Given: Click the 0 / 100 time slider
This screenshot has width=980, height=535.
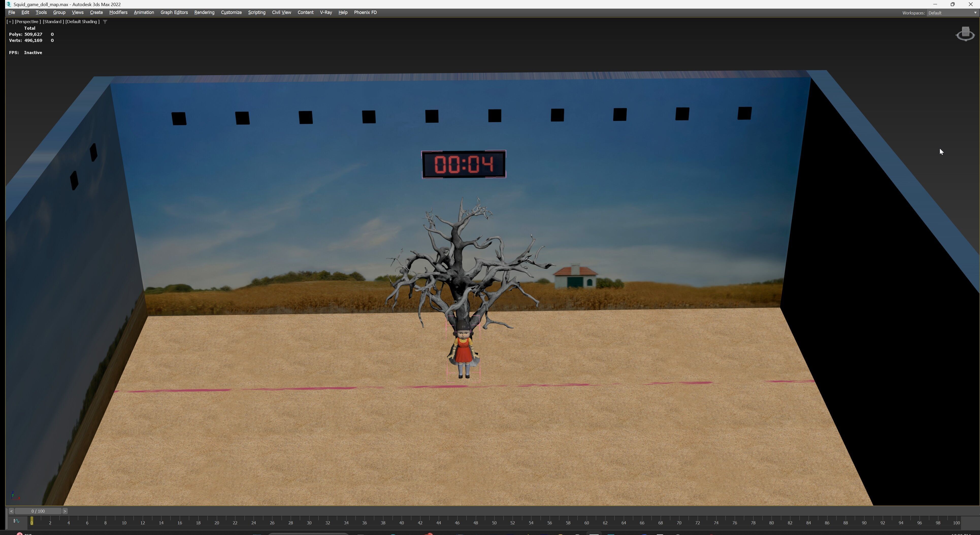Looking at the screenshot, I should pyautogui.click(x=38, y=511).
